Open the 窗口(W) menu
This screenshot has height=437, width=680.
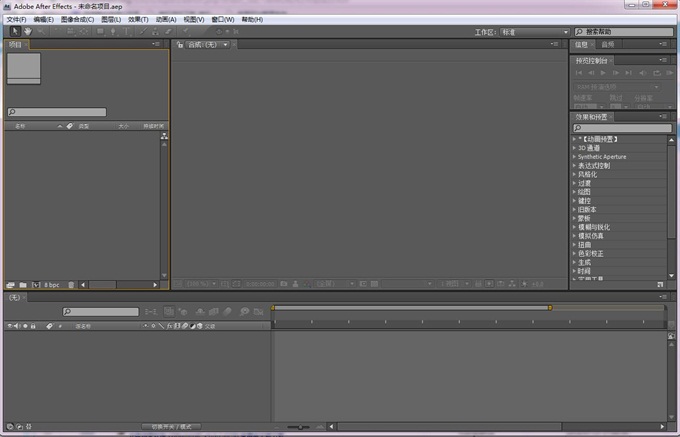pos(223,20)
